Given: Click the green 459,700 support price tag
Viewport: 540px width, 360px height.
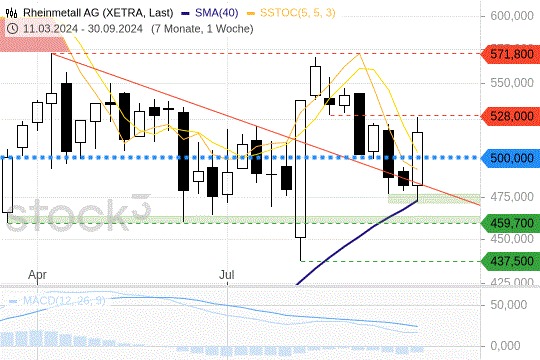Looking at the screenshot, I should [510, 223].
